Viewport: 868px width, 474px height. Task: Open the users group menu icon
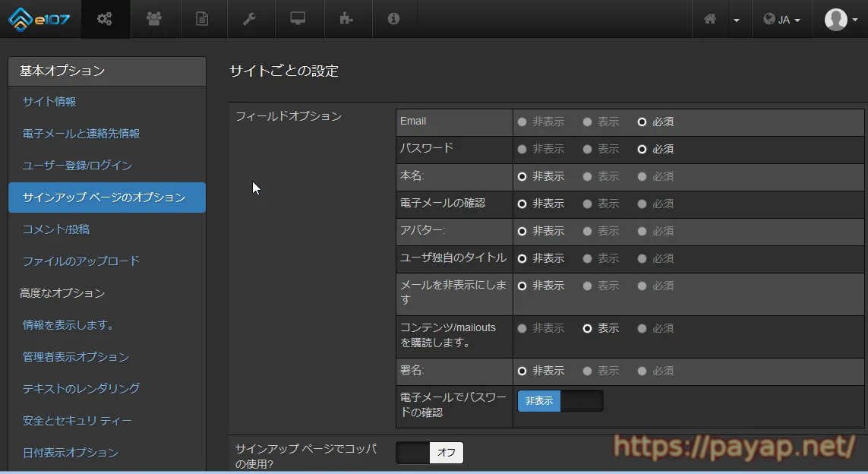pos(154,19)
